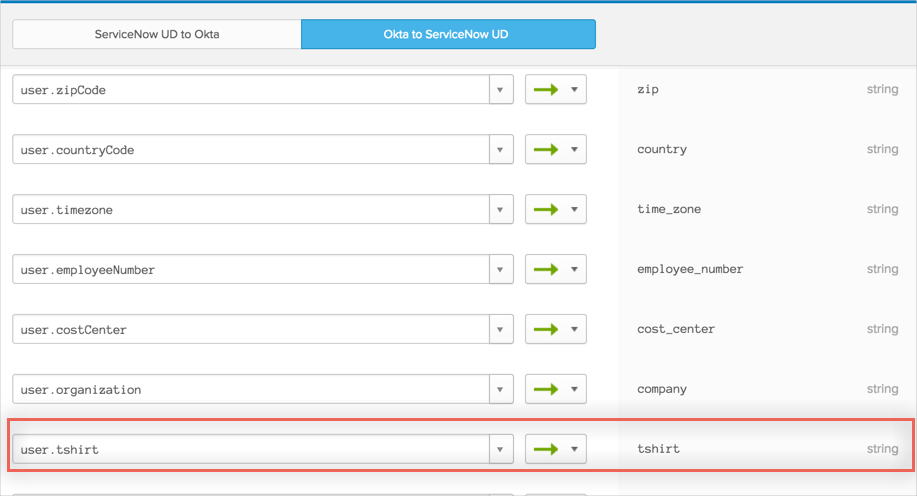Viewport: 917px width, 496px height.
Task: Open dropdown caret for user.timezone field
Action: tap(501, 209)
